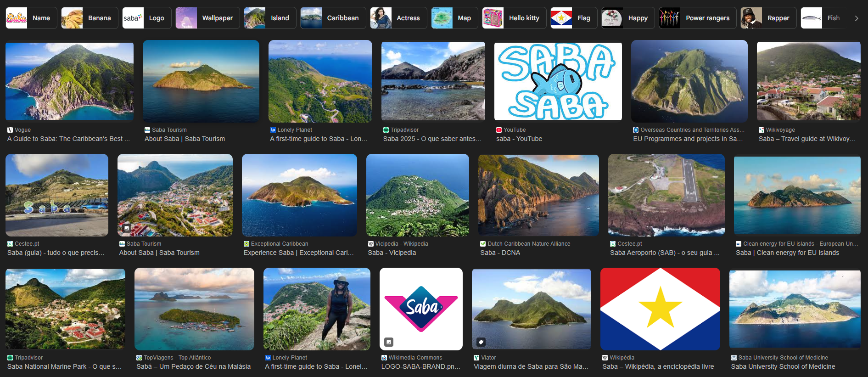Open Cestee.pt Saba sign image
The width and height of the screenshot is (868, 377).
[x=57, y=195]
